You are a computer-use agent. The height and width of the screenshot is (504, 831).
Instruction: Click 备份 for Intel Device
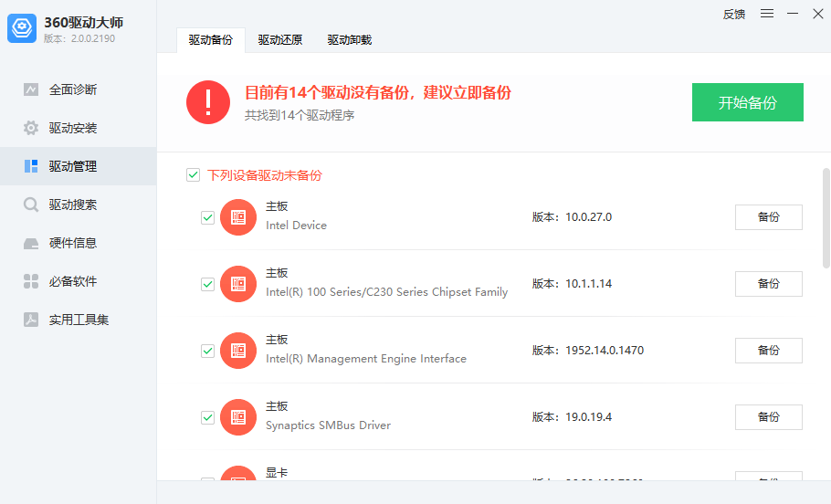tap(769, 217)
